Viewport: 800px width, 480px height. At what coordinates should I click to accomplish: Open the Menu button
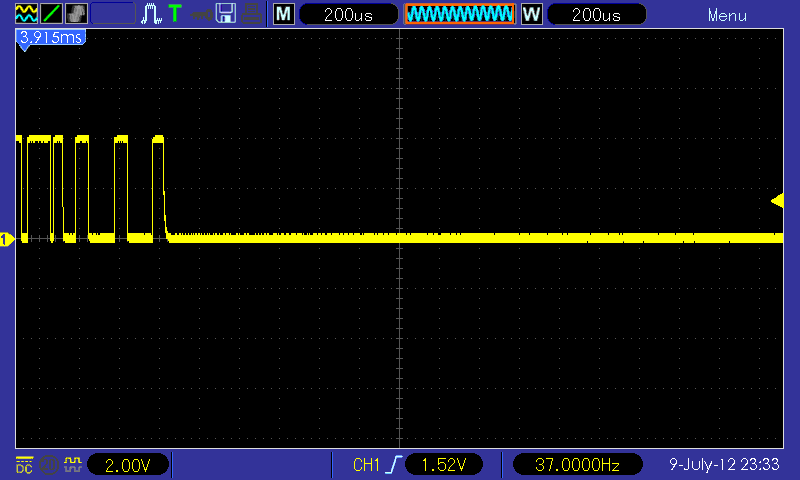(x=727, y=15)
